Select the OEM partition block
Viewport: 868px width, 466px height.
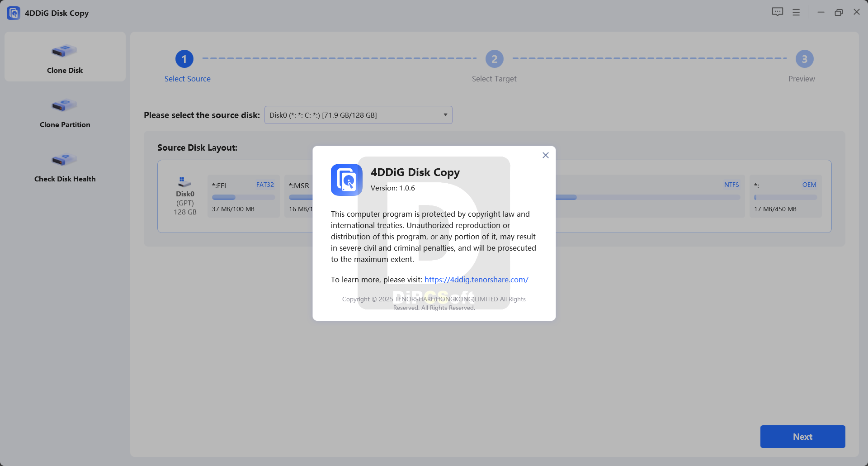click(786, 196)
